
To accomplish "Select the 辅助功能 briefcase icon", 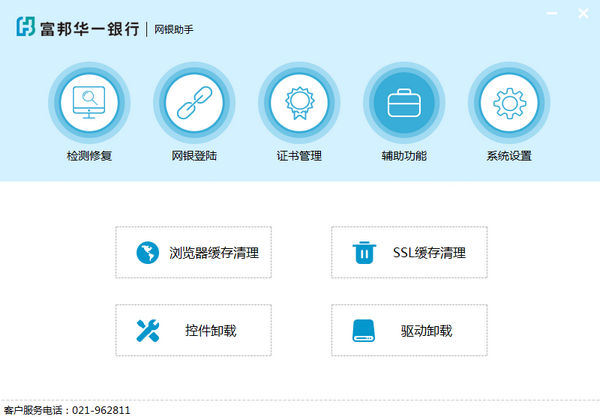I will click(404, 103).
